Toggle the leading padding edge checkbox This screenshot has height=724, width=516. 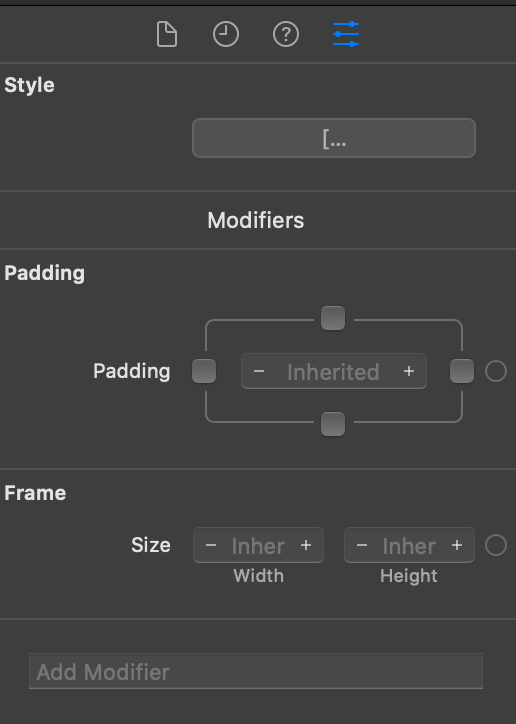click(x=204, y=371)
